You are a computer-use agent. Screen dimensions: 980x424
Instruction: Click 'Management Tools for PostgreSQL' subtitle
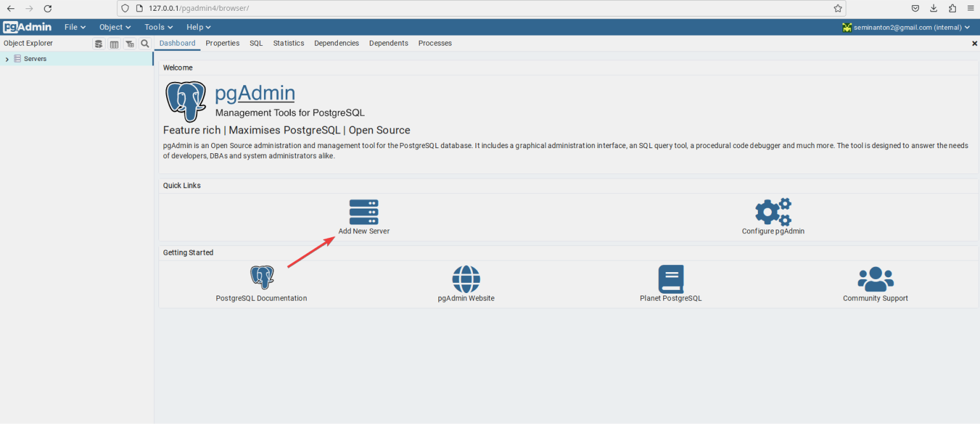point(290,113)
